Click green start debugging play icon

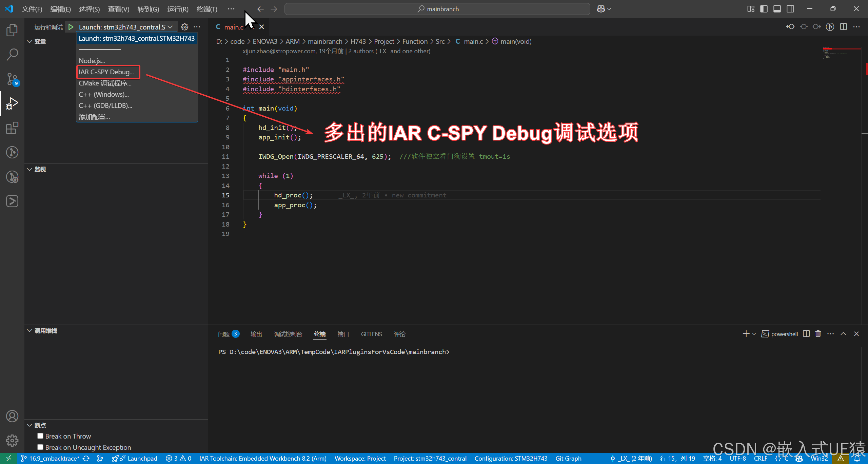point(71,27)
